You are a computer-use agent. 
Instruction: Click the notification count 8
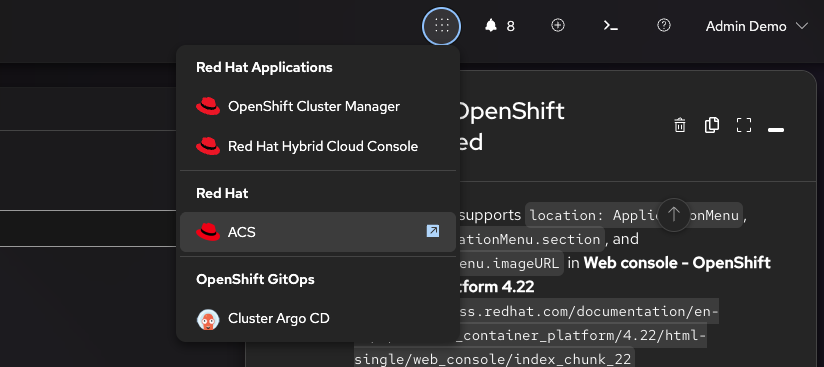[x=510, y=26]
